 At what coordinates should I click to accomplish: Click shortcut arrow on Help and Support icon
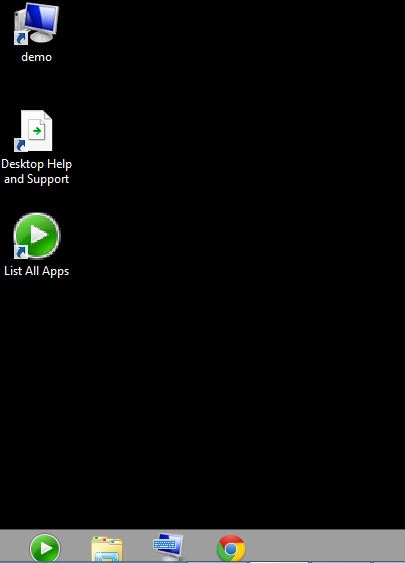21,145
